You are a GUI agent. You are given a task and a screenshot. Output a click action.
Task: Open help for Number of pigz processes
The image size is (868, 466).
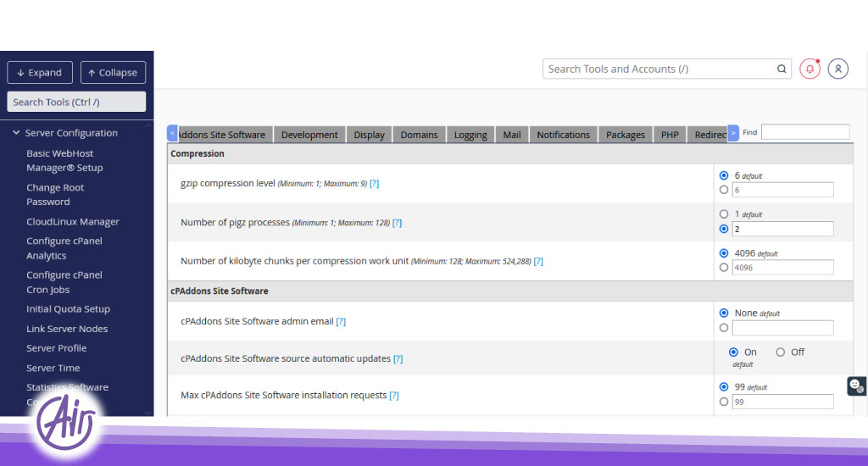[397, 223]
